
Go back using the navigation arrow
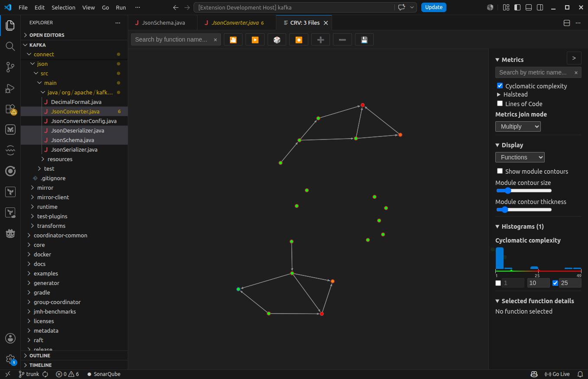(x=175, y=7)
